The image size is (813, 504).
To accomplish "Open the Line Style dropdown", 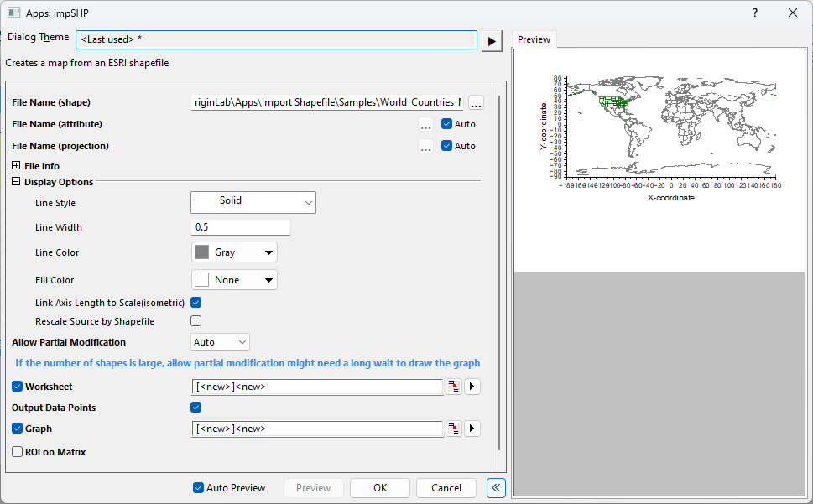I will pyautogui.click(x=309, y=202).
